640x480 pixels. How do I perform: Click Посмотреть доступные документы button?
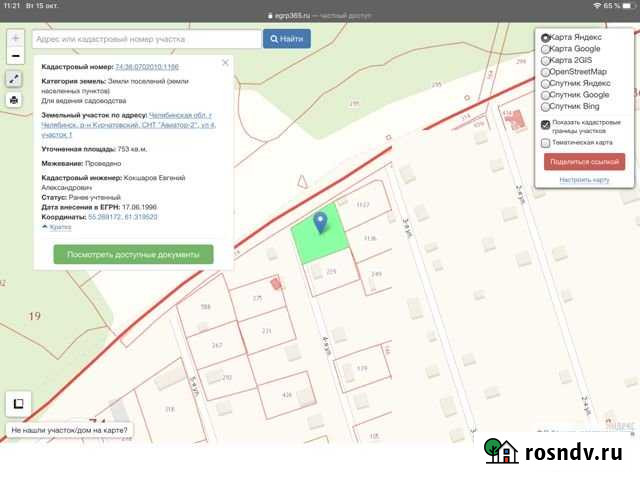133,254
